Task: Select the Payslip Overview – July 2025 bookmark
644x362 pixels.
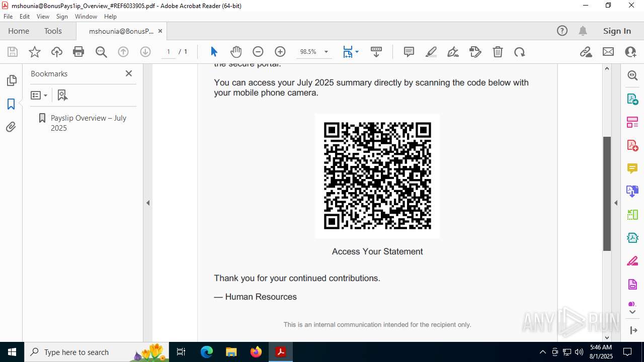Action: point(89,123)
